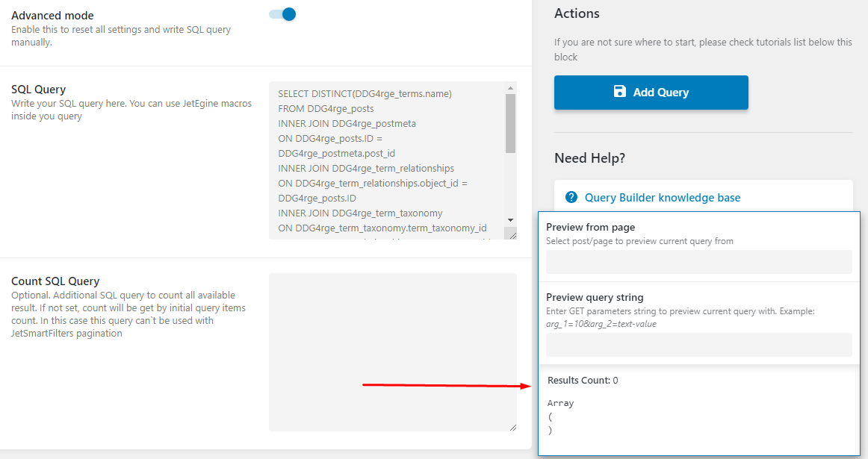The height and width of the screenshot is (459, 868).
Task: Click the Actions heading
Action: tap(577, 13)
